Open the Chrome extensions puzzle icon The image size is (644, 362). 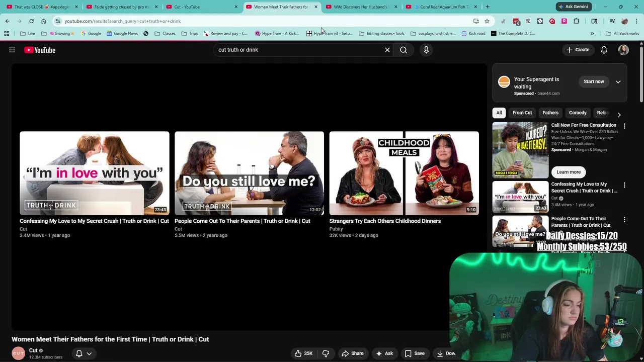[577, 21]
